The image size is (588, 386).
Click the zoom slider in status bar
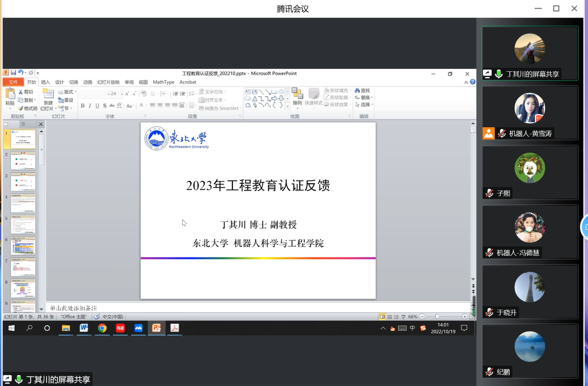tap(437, 317)
